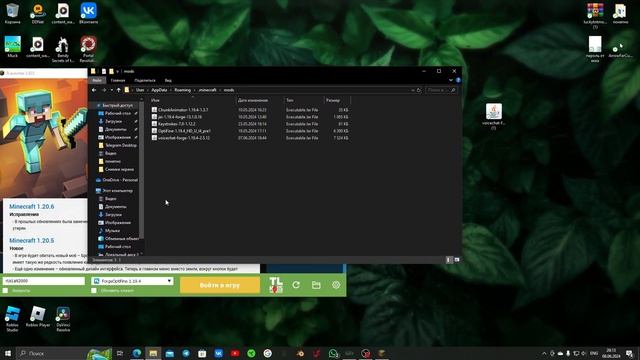Click the AppData breadcrumb segment
This screenshot has width=640, height=360.
[159, 90]
